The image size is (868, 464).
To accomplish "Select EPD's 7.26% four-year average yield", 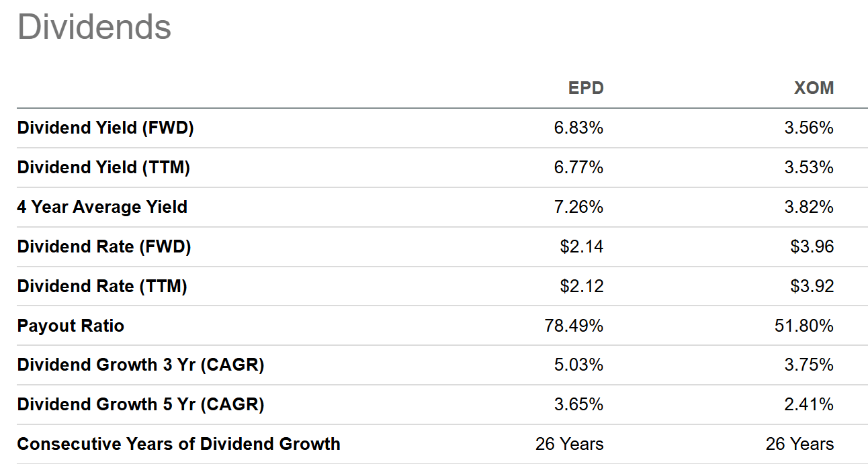I will click(578, 207).
